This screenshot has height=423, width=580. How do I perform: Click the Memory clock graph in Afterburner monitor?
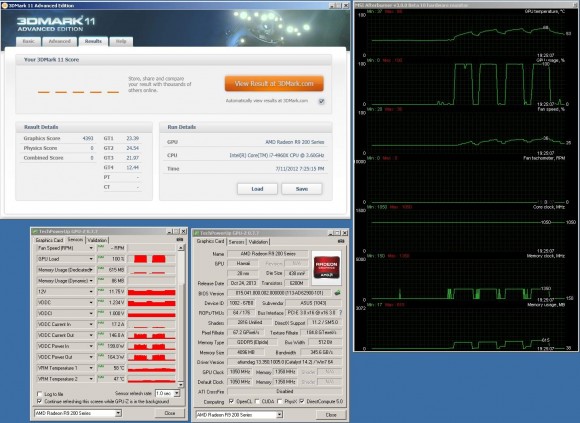[467, 279]
